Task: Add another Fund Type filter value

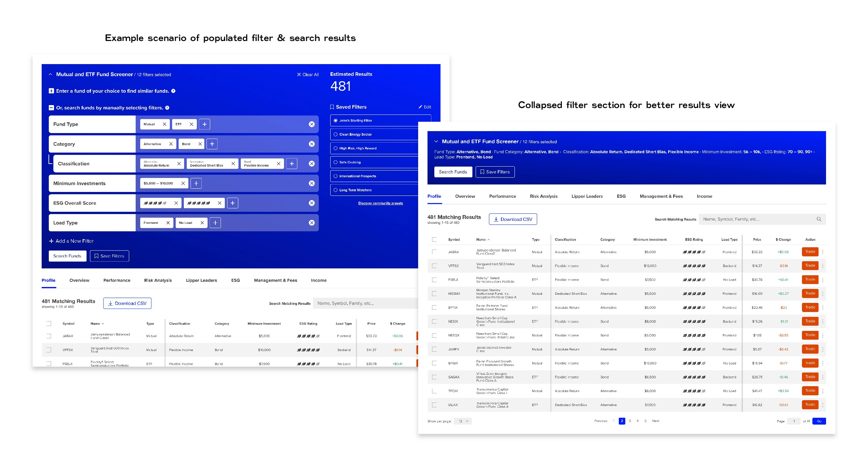Action: (205, 124)
